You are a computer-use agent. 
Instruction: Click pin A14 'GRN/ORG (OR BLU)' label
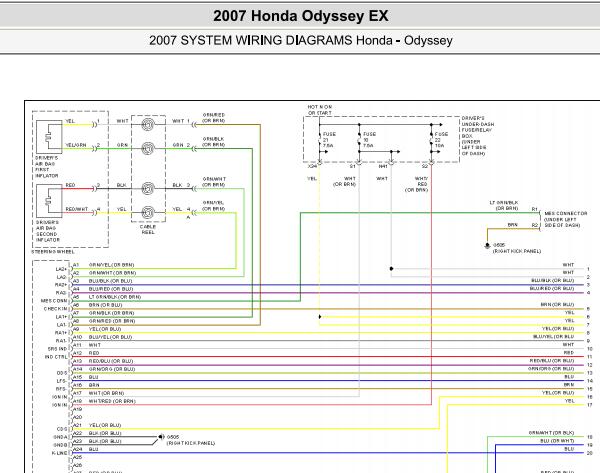pos(112,369)
